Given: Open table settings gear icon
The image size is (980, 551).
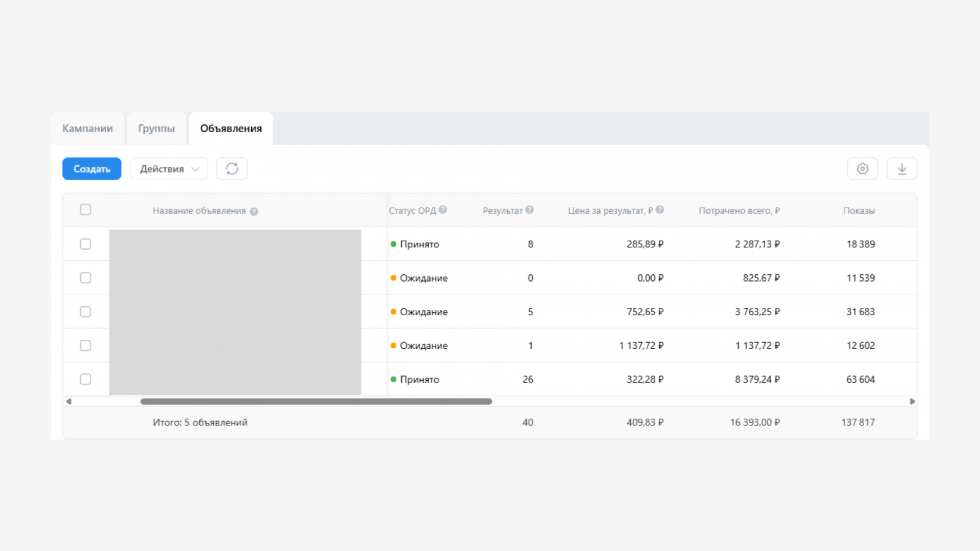Looking at the screenshot, I should click(862, 169).
